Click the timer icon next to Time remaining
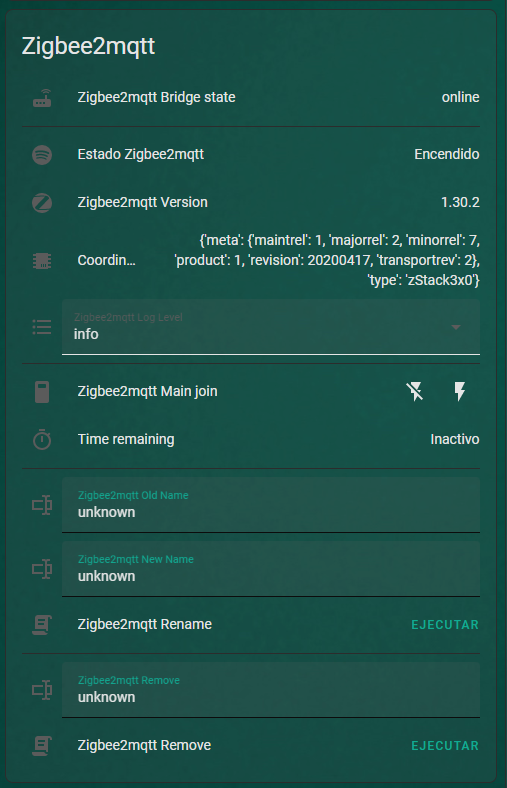 [42, 439]
